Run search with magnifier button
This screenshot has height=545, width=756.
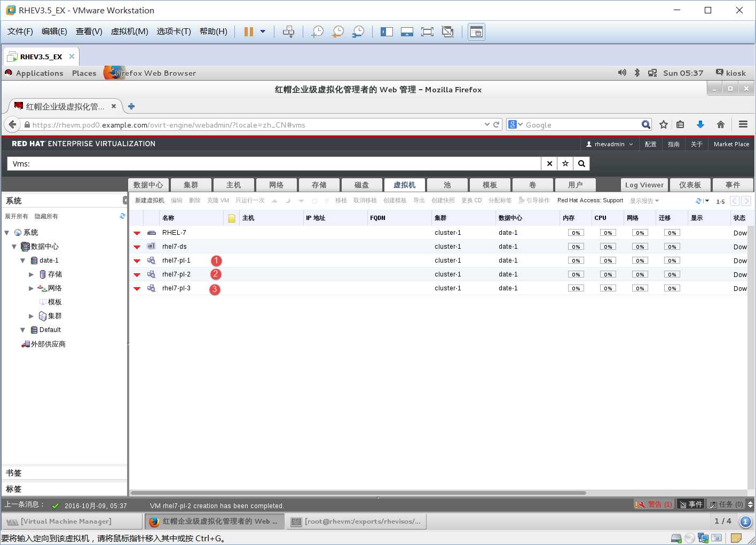(581, 164)
